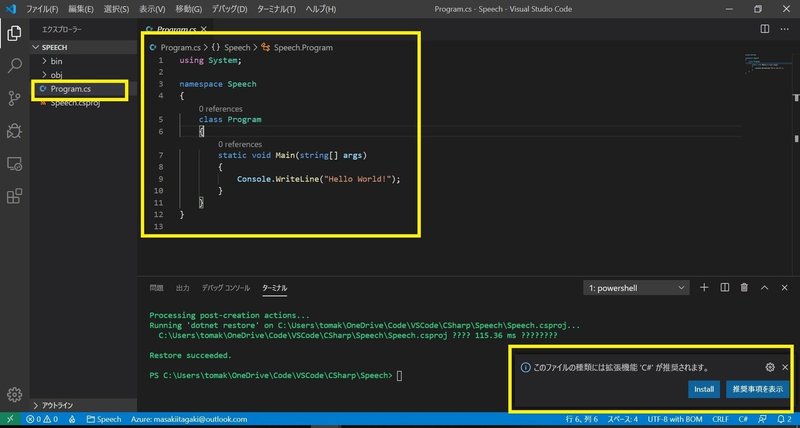Open the ターミナル(T) menu

276,9
